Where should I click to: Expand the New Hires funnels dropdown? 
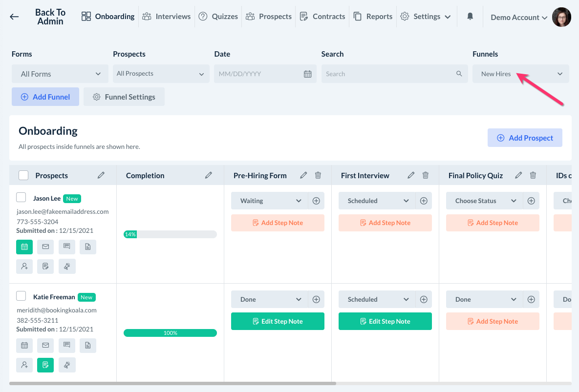520,74
